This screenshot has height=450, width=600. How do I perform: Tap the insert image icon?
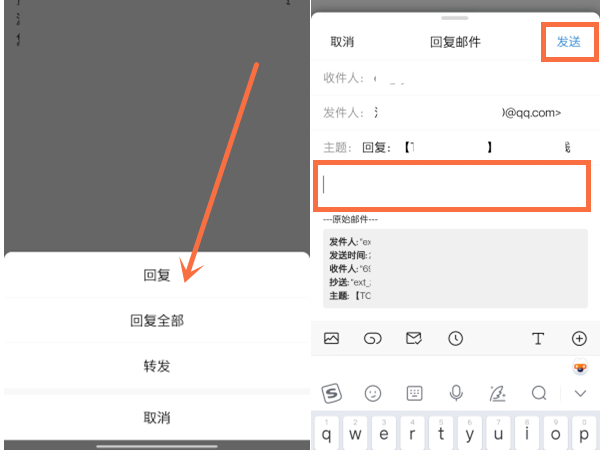click(331, 339)
